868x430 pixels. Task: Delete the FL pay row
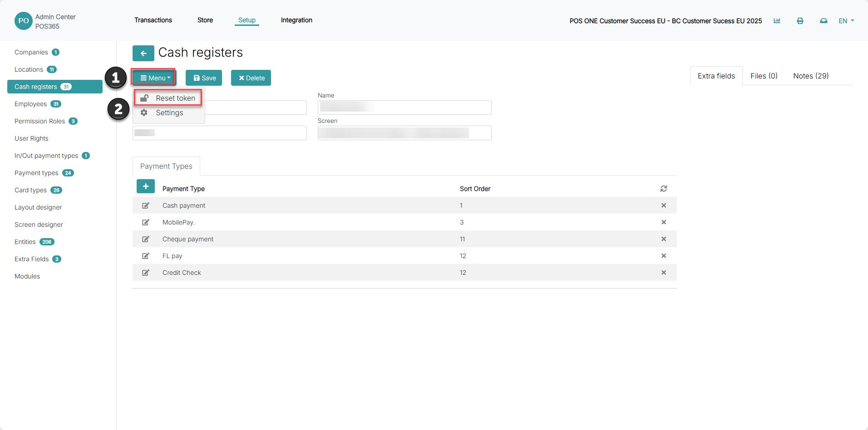[664, 256]
